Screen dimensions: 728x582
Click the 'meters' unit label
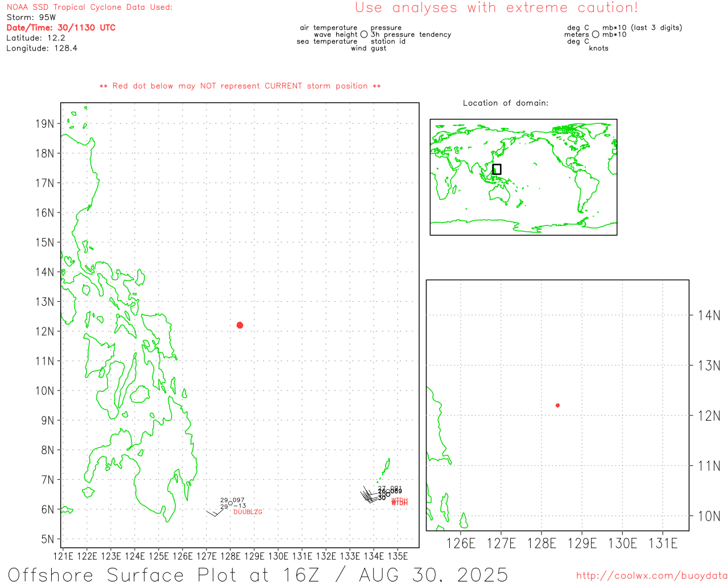coord(577,35)
